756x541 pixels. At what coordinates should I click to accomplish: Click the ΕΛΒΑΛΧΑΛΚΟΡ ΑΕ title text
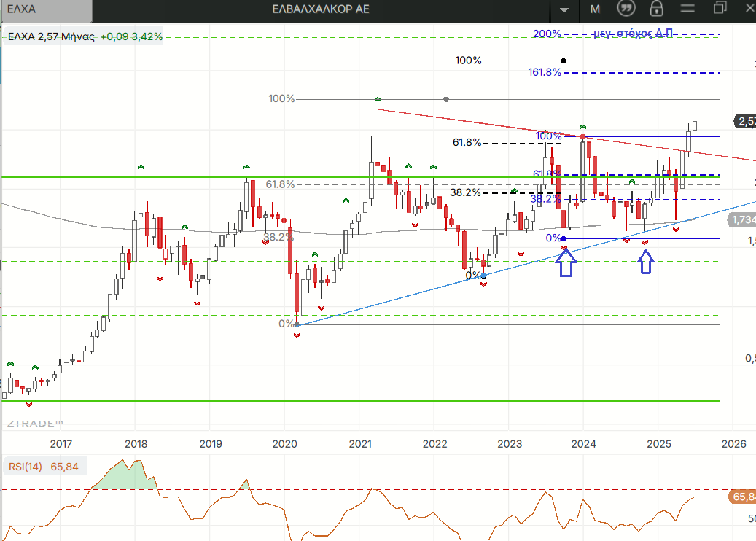321,9
